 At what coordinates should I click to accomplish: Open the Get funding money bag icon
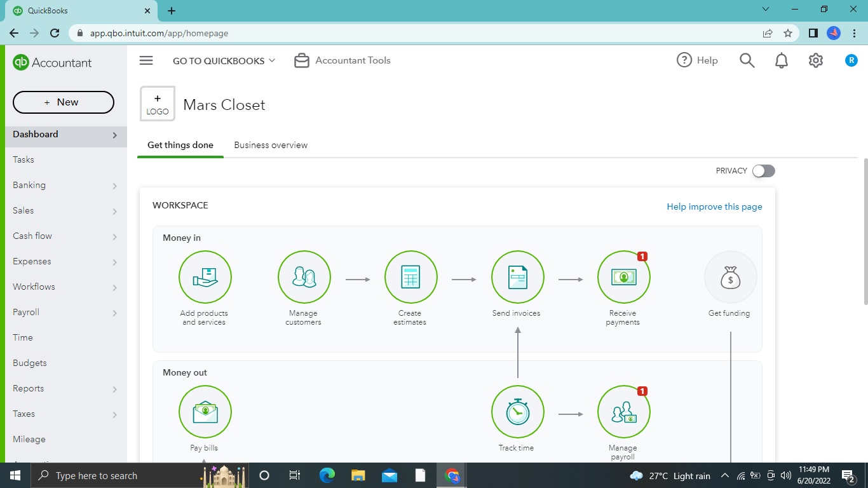click(x=731, y=277)
